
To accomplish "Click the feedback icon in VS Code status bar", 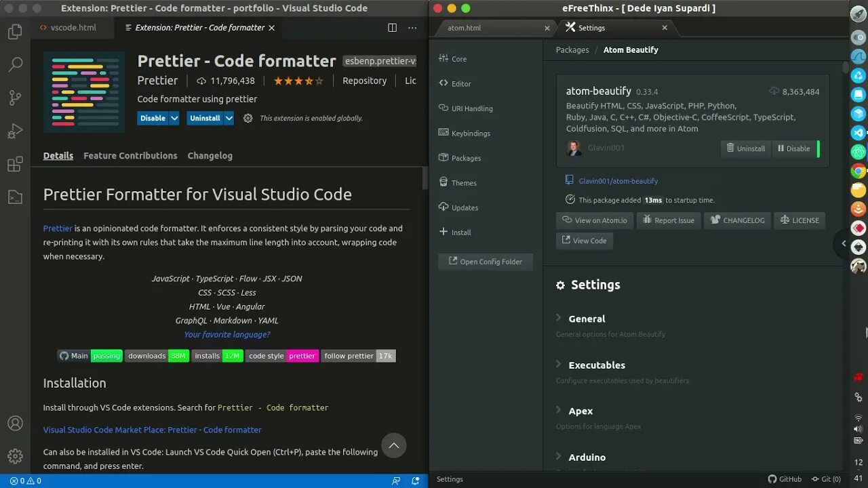I will 396,481.
